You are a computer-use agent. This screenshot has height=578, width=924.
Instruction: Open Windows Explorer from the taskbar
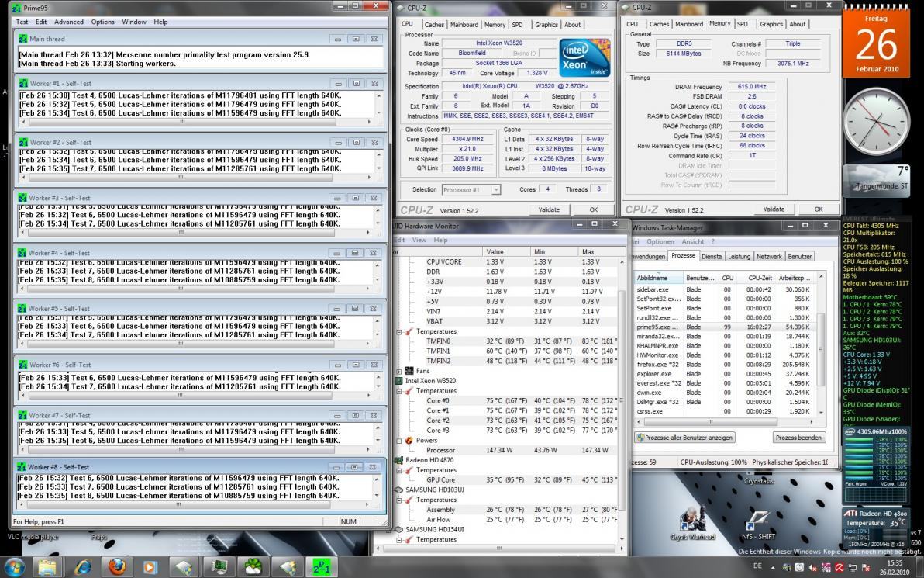(x=48, y=567)
